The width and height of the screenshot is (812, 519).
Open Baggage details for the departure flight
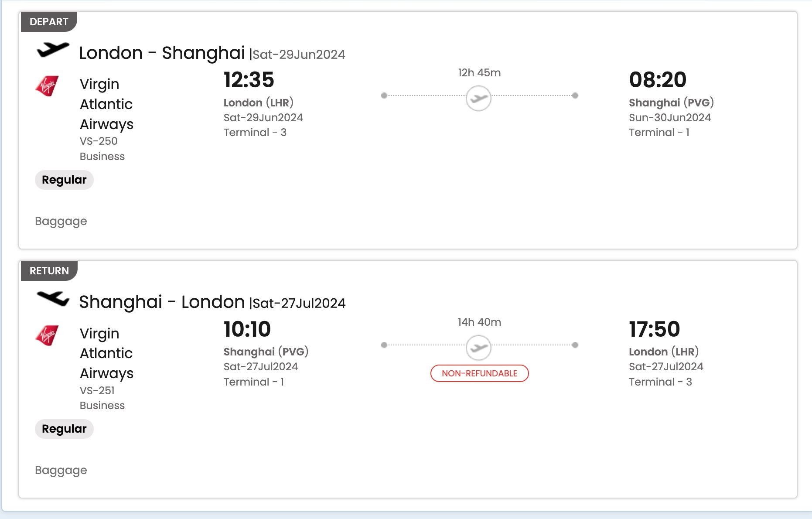pos(61,221)
